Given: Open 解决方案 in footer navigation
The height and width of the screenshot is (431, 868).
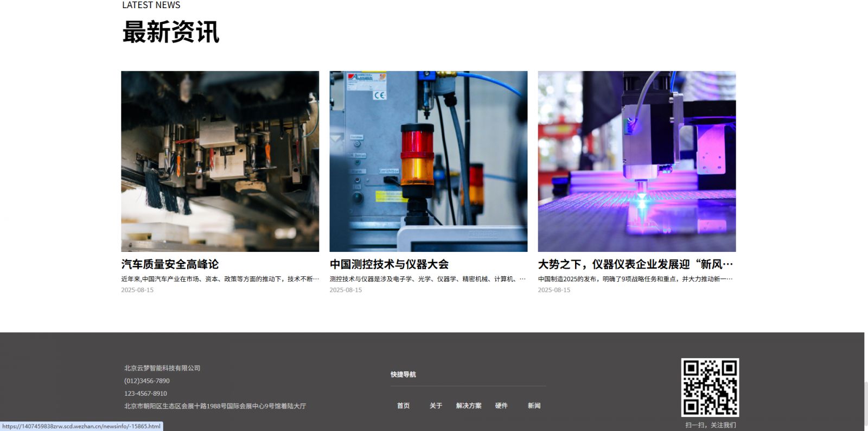Looking at the screenshot, I should pyautogui.click(x=469, y=405).
